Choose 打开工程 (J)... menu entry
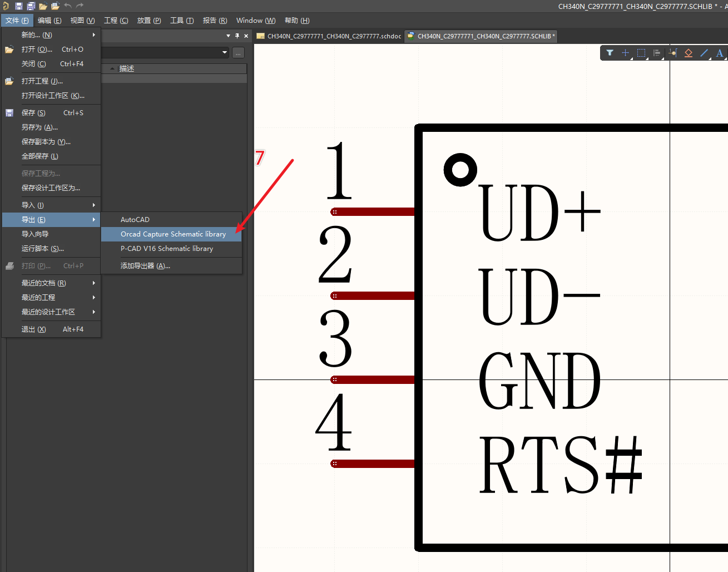 pos(51,81)
